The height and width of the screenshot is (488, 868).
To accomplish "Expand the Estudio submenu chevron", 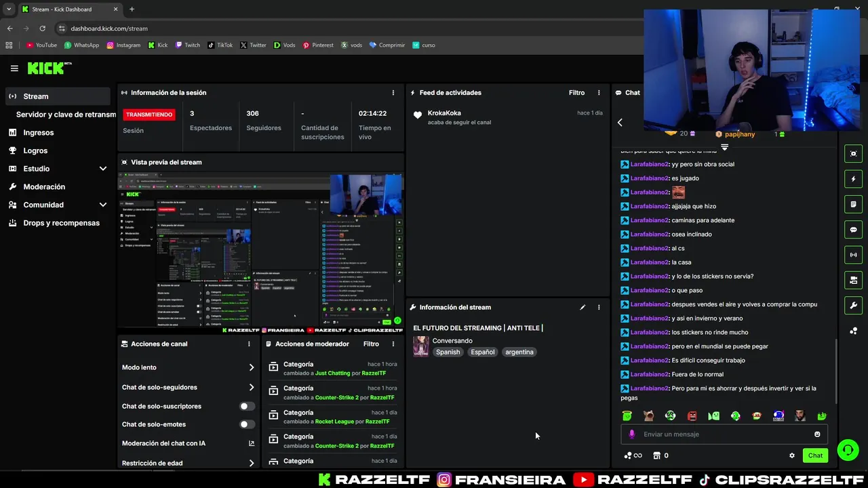I will (x=103, y=169).
